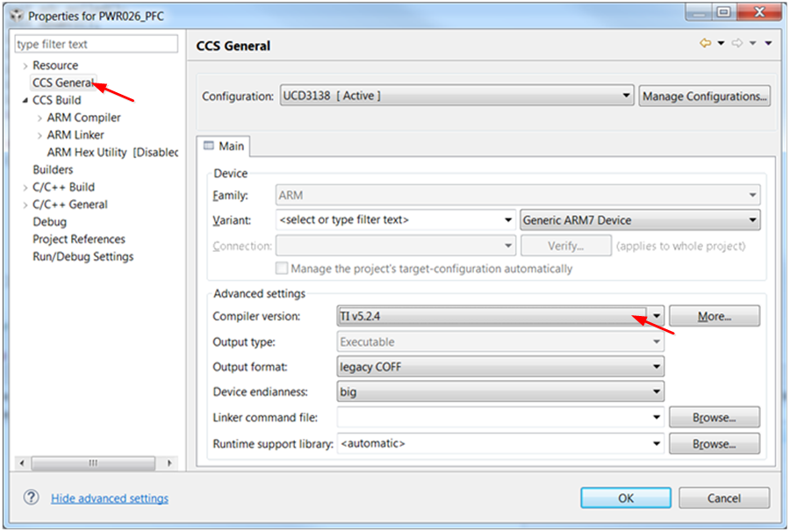
Task: Expand the Resource tree node
Action: click(x=25, y=66)
